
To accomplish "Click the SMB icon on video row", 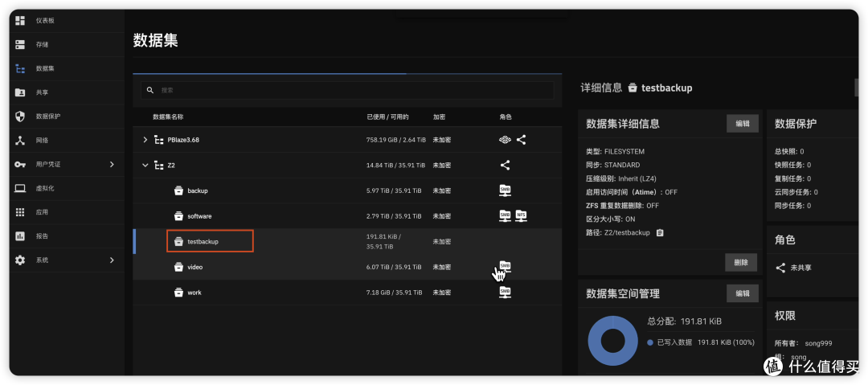I will click(505, 267).
